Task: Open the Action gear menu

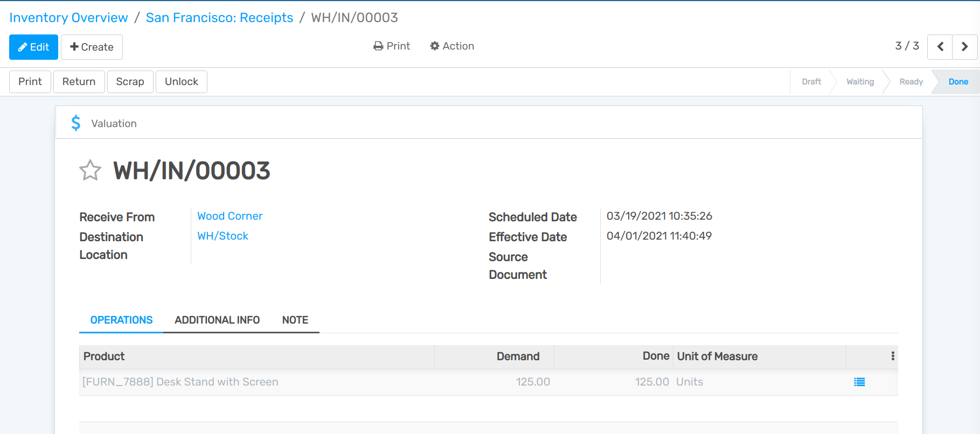Action: click(451, 46)
